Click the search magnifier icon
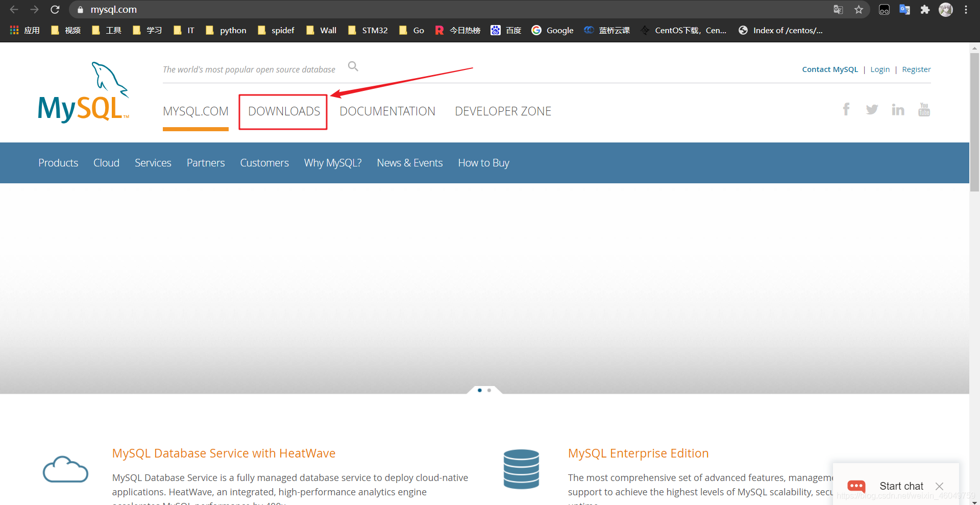The image size is (980, 505). (x=353, y=66)
